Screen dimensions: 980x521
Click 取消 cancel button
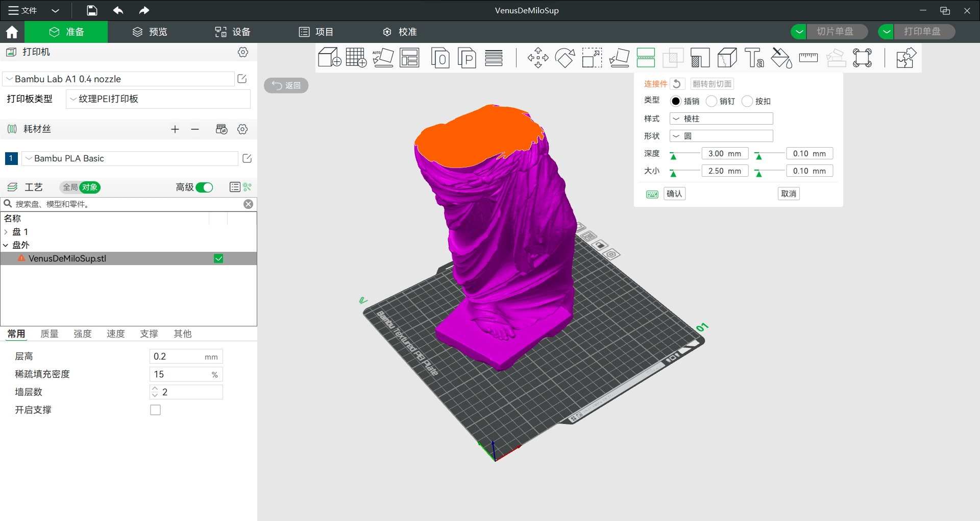789,194
